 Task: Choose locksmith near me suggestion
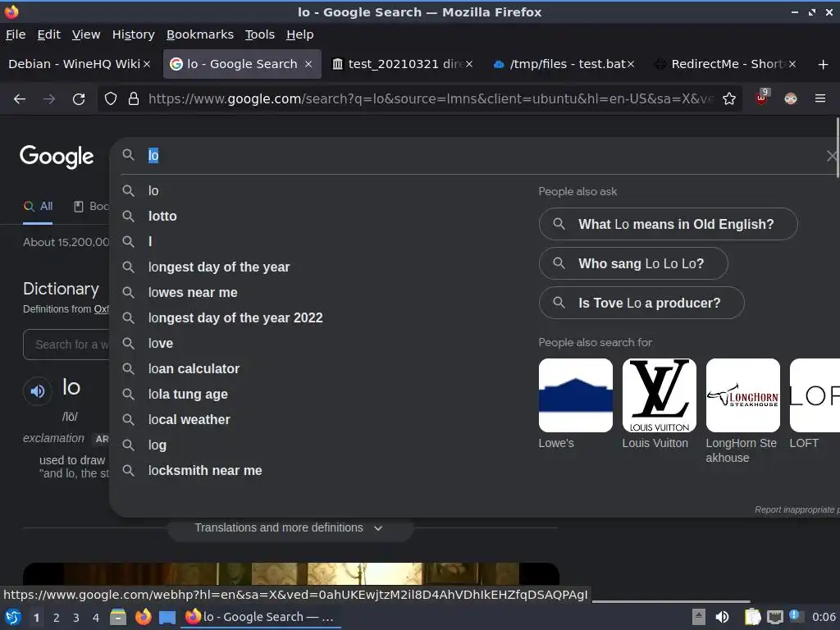click(204, 471)
